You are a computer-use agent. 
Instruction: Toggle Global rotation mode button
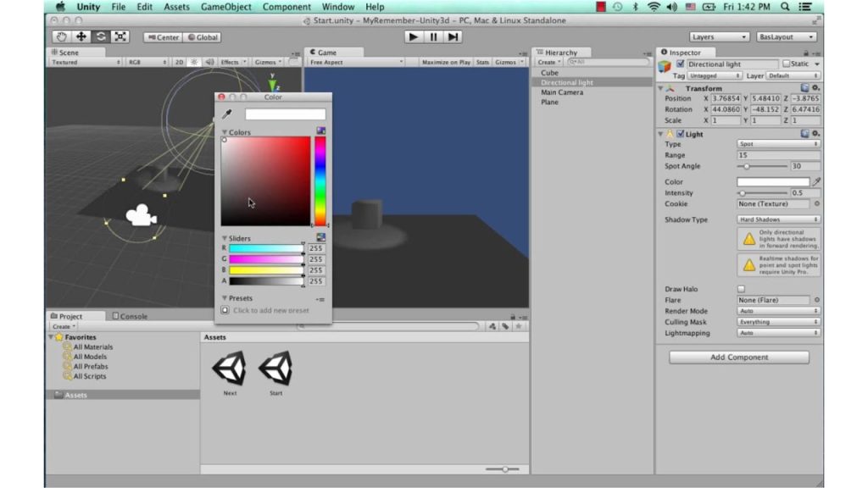[x=203, y=37]
